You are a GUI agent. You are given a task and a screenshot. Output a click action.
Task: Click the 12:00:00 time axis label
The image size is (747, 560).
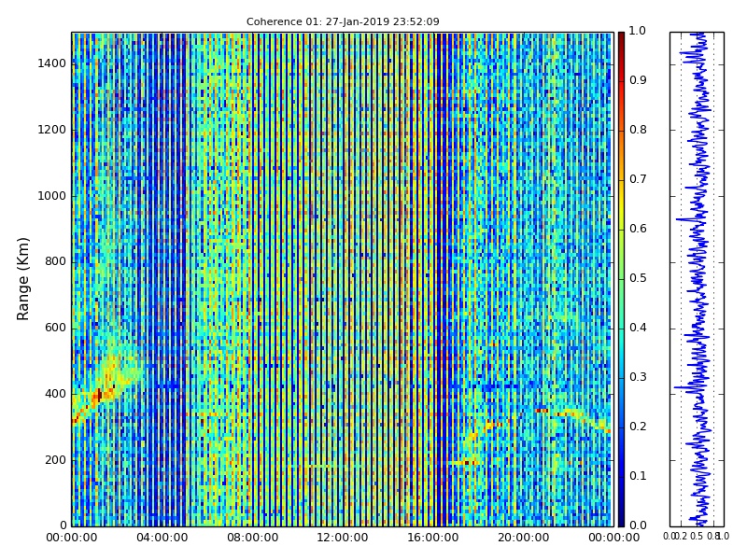pos(343,538)
